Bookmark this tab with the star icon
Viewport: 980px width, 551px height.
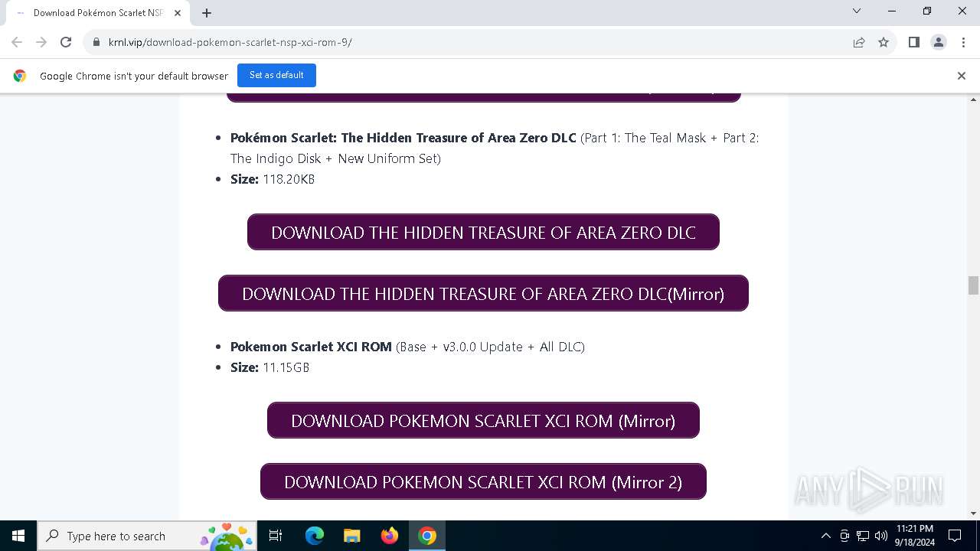click(x=884, y=42)
